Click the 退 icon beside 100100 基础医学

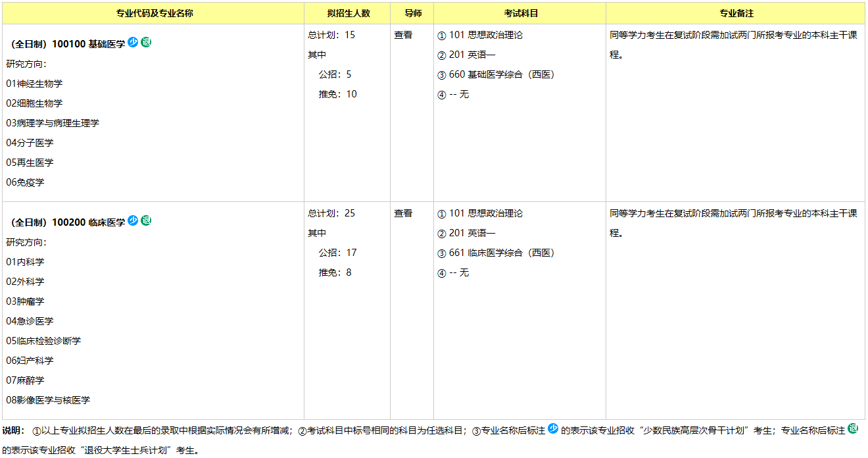click(x=146, y=42)
